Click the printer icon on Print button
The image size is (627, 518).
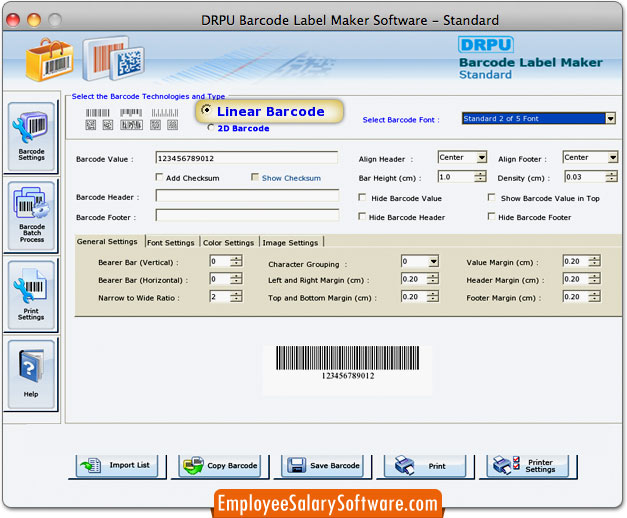pos(404,465)
